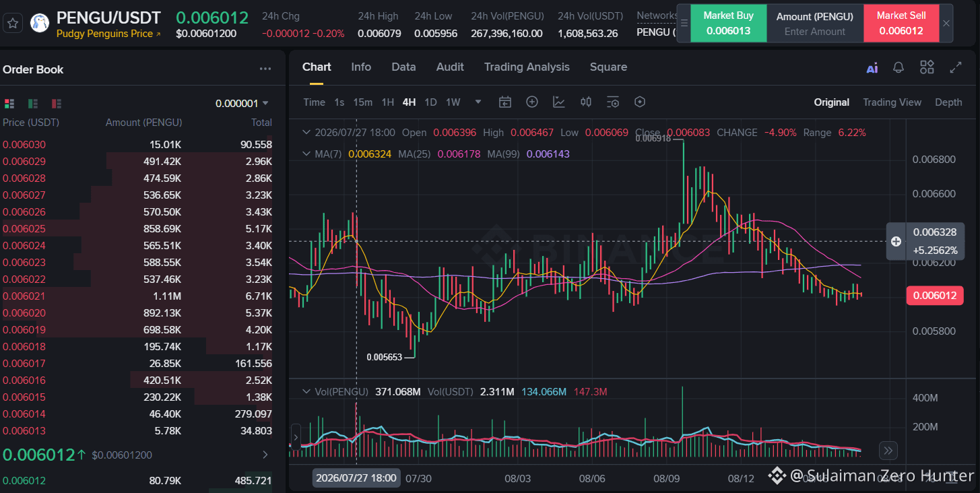Open the Chart tab
This screenshot has width=980, height=493.
(x=317, y=67)
